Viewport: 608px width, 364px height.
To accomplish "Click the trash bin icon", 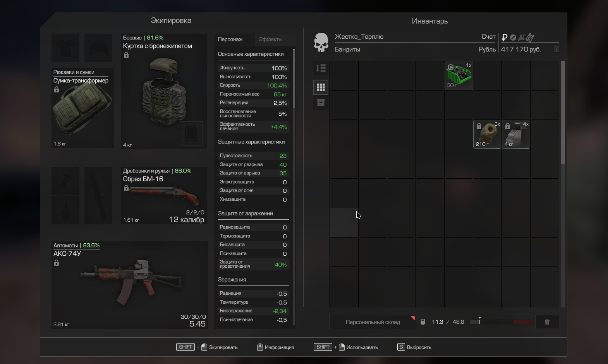I will tap(547, 322).
